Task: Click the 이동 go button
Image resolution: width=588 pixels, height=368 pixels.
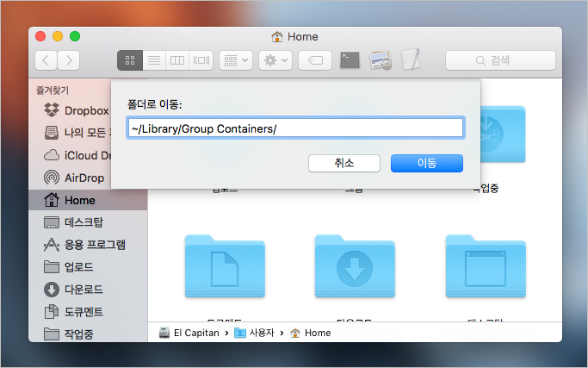Action: [x=427, y=164]
